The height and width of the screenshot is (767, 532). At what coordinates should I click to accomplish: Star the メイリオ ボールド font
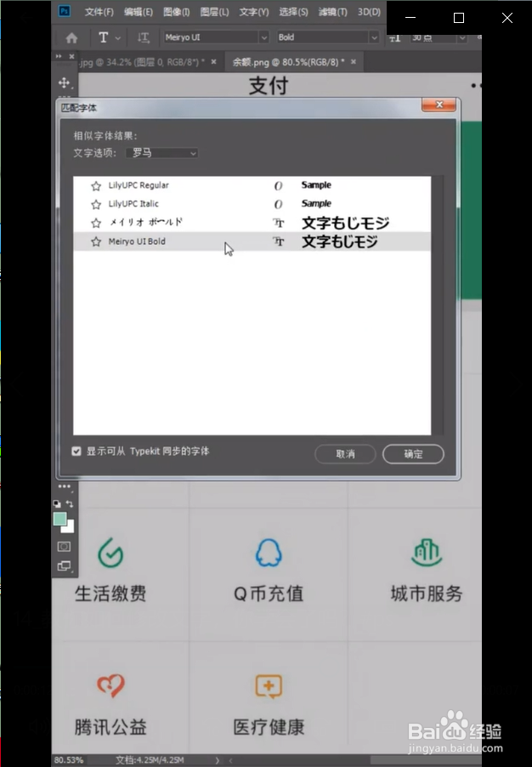coord(96,223)
